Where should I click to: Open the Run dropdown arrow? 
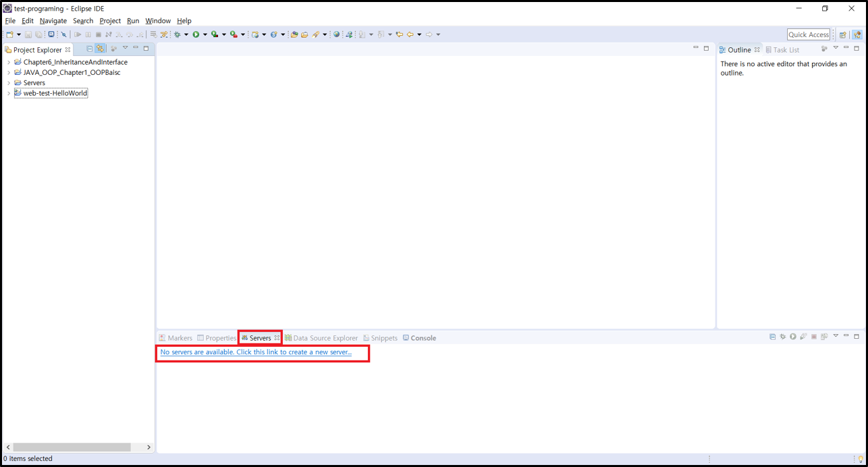[x=205, y=34]
